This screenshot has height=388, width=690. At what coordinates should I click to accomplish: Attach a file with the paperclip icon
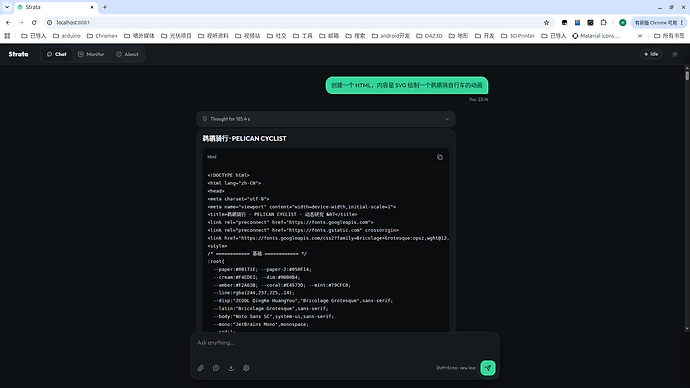(201, 368)
